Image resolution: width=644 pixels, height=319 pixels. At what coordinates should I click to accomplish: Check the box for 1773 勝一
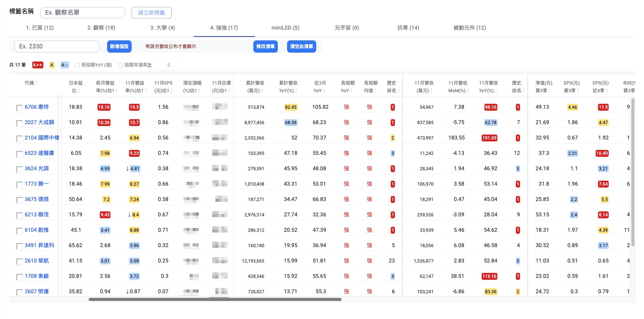20,185
